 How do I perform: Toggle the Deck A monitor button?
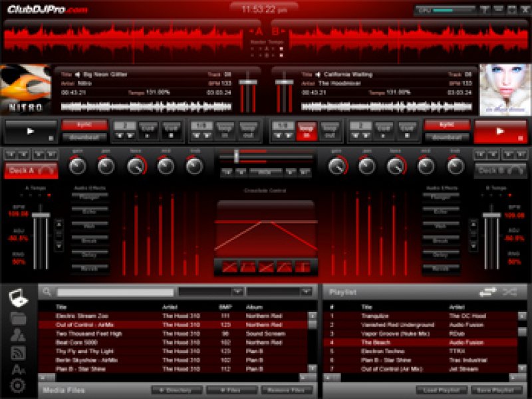(31, 170)
